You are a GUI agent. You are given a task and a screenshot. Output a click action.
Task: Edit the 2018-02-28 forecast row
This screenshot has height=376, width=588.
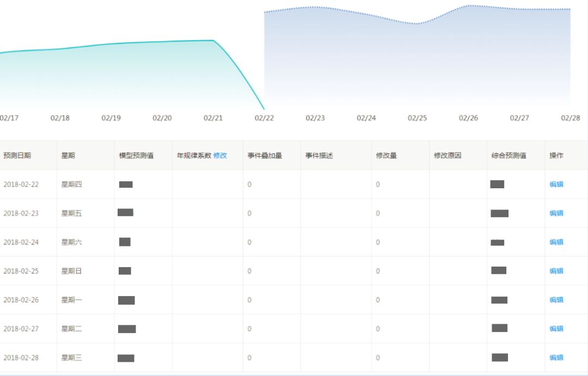pyautogui.click(x=556, y=357)
